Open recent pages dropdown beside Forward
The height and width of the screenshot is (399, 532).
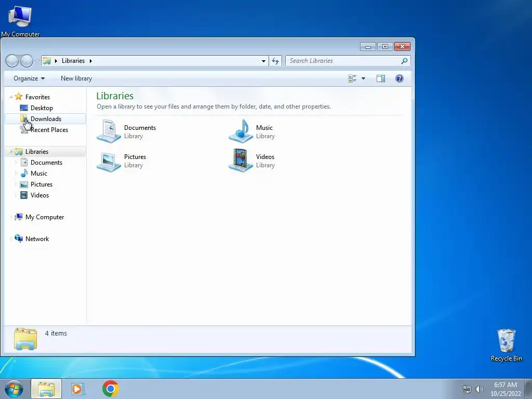(37, 61)
